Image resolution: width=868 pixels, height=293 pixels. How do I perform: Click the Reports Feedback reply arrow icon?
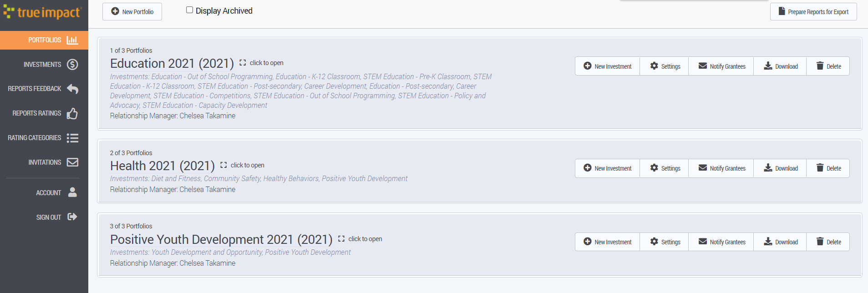[x=72, y=89]
